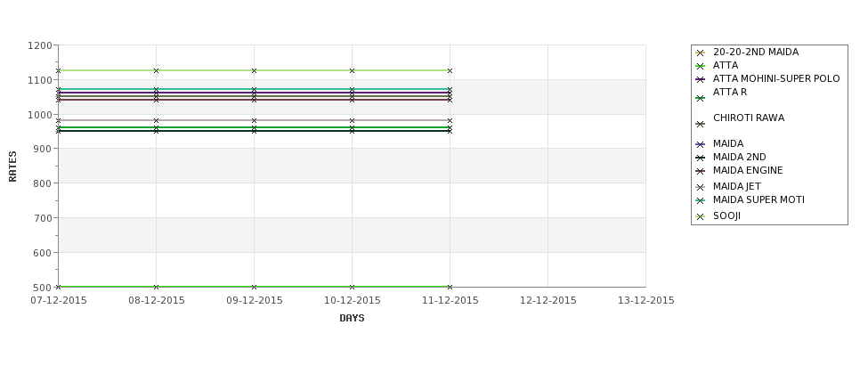Image resolution: width=868 pixels, height=382 pixels.
Task: Click the 11-12-2015 date axis label
Action: [450, 301]
